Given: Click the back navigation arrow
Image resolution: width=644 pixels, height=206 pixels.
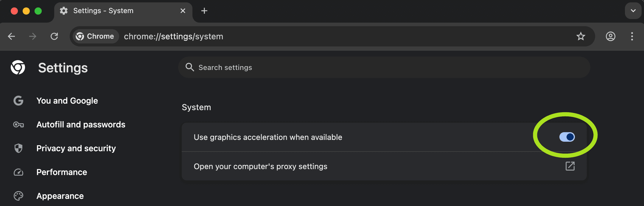Looking at the screenshot, I should tap(11, 36).
